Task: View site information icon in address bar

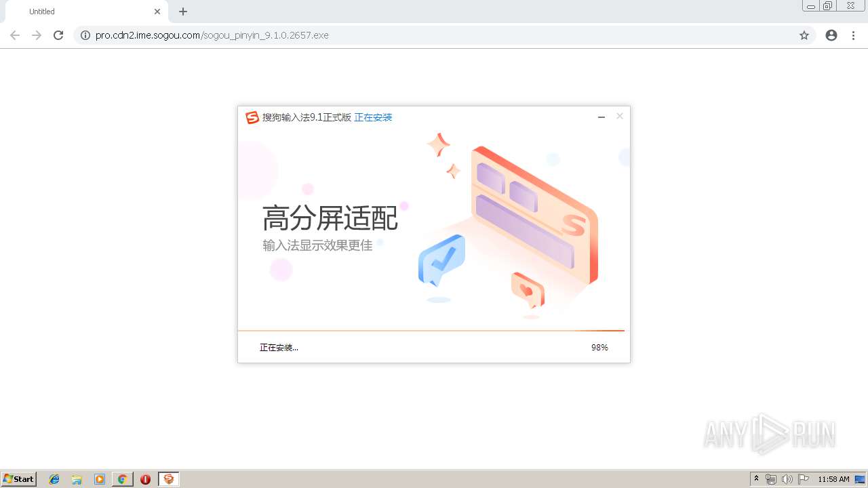Action: click(85, 35)
